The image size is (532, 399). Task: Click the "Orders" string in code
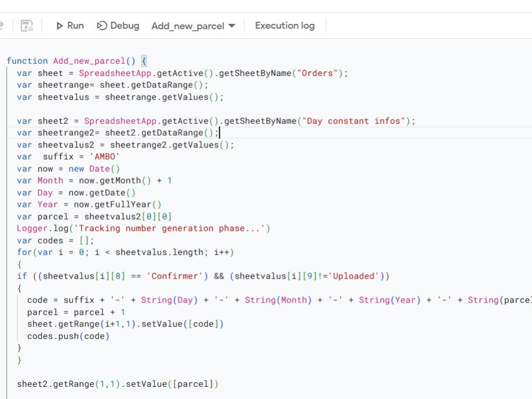(x=317, y=73)
